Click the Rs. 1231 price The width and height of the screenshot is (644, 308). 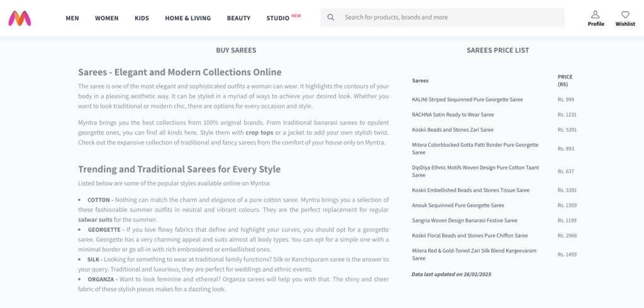click(567, 115)
